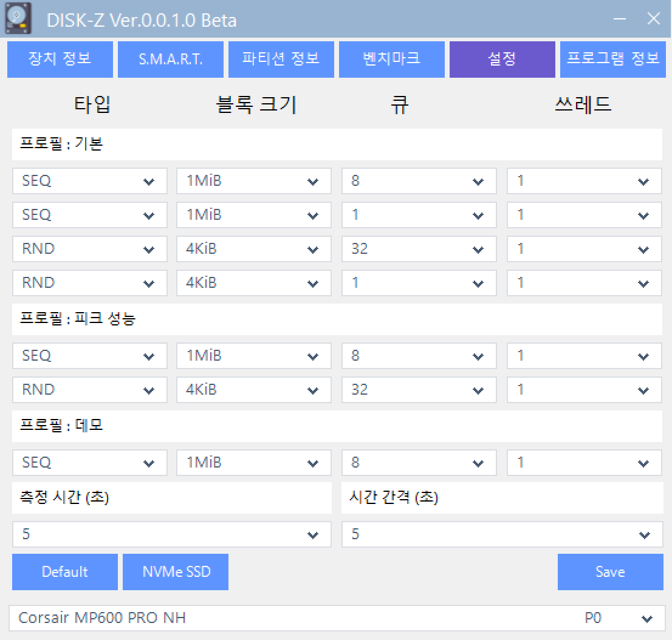Open thread dropdown in fourth 기본 RND row

584,283
